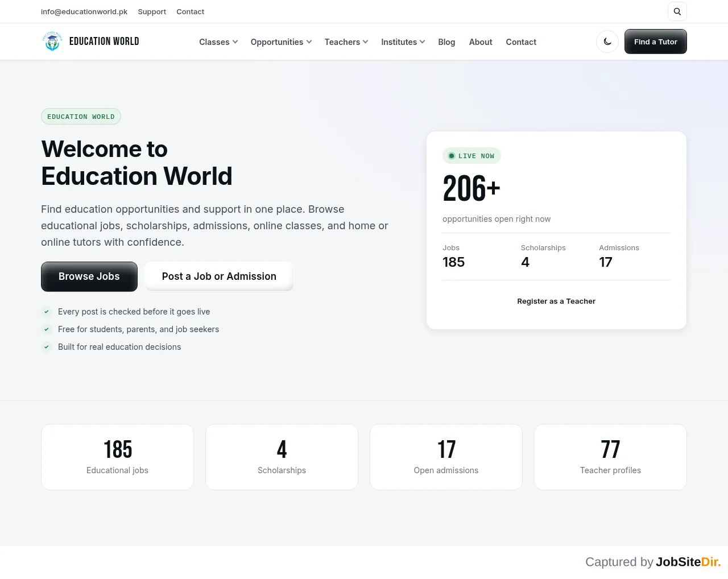Viewport: 728px width, 579px height.
Task: Open the 17 Open admissions card
Action: point(446,457)
